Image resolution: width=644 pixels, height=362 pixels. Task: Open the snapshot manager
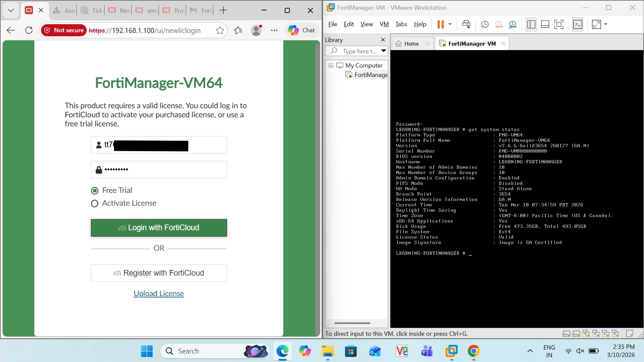point(513,24)
